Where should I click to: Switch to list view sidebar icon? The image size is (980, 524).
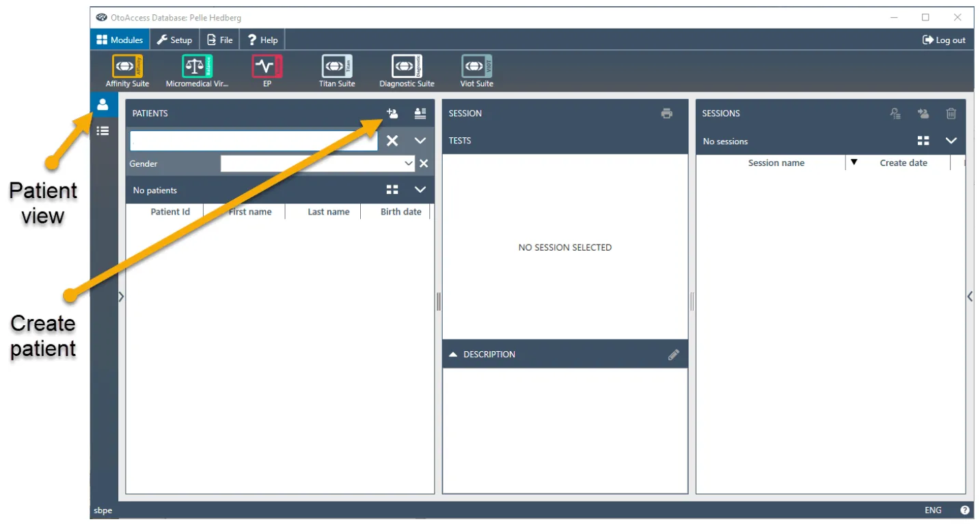103,130
